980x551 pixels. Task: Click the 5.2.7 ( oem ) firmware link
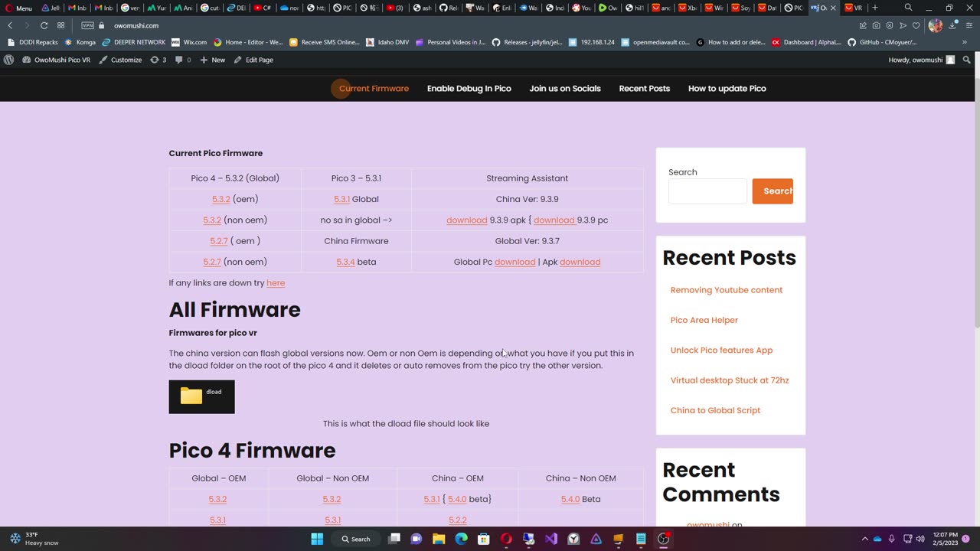click(x=219, y=241)
